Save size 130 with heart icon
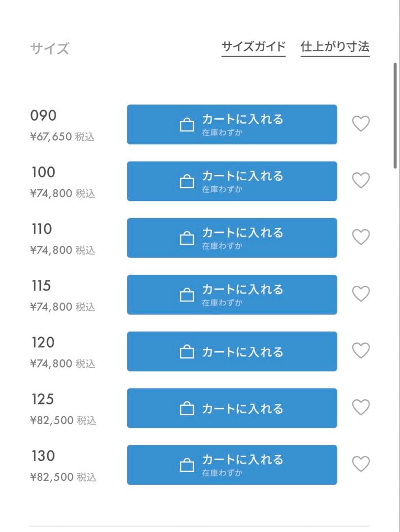This screenshot has height=532, width=400. coord(361,464)
